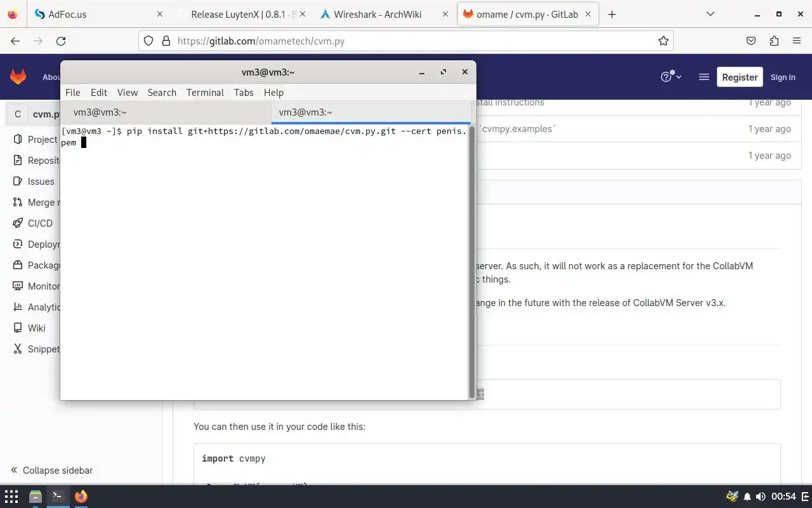The height and width of the screenshot is (508, 812).
Task: Open the terminal Search menu
Action: tap(162, 92)
